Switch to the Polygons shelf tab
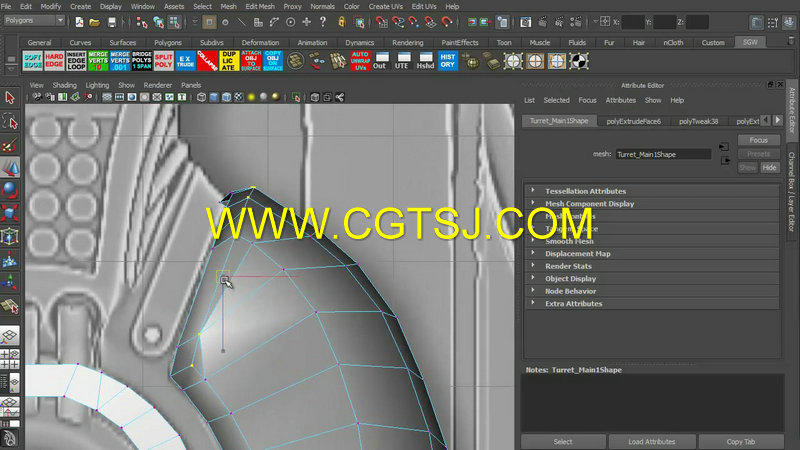The width and height of the screenshot is (800, 450). coord(167,42)
